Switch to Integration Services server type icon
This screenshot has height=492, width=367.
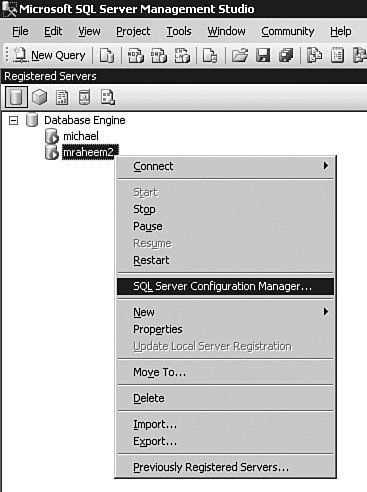click(x=108, y=97)
